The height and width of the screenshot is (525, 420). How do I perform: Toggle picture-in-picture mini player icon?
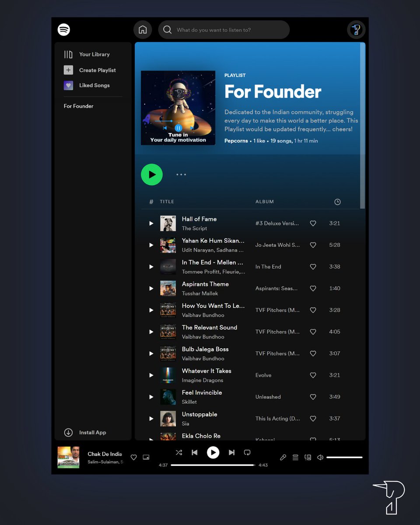(146, 457)
